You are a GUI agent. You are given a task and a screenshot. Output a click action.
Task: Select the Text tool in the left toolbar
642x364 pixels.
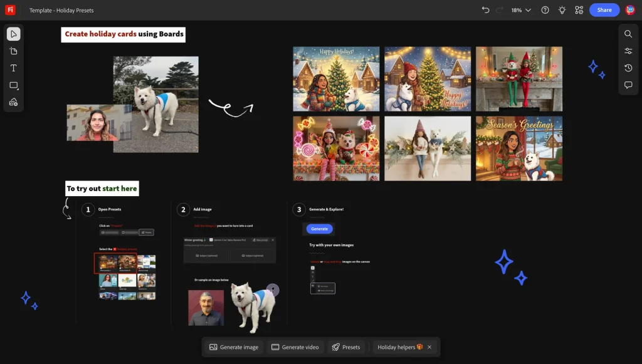point(13,68)
